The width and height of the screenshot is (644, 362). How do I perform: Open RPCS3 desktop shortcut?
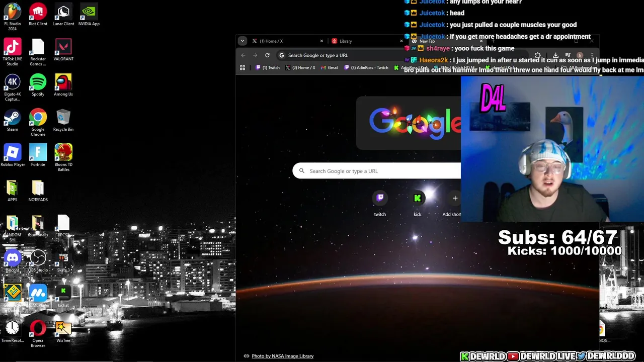click(x=63, y=226)
